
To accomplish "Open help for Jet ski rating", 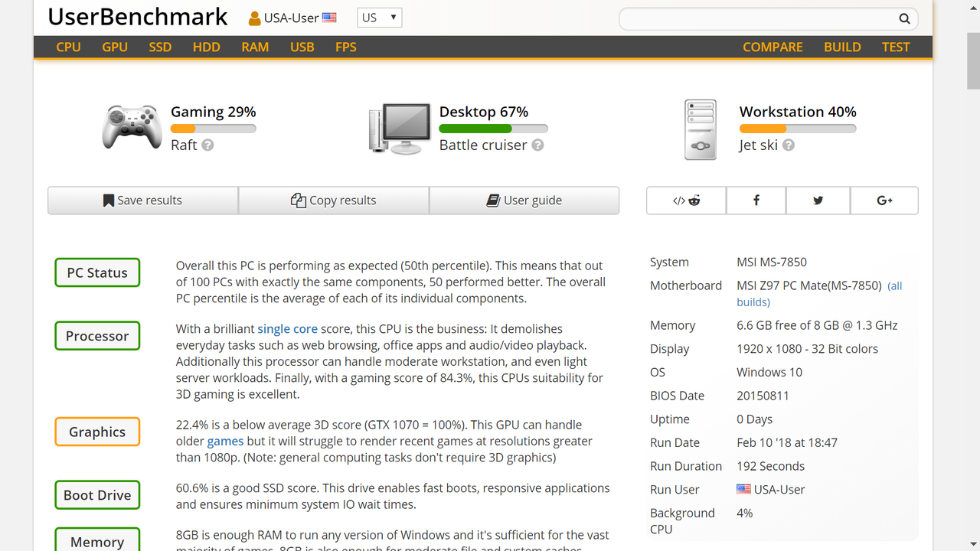I will [x=788, y=145].
